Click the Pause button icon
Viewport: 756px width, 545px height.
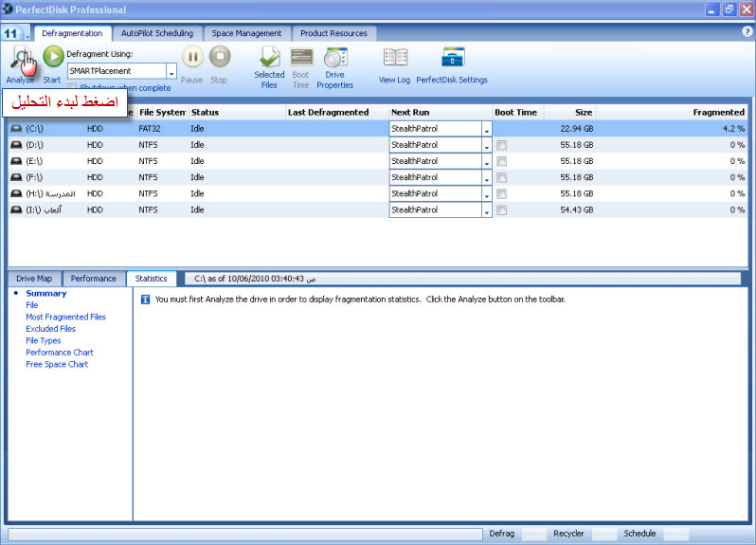click(x=192, y=57)
